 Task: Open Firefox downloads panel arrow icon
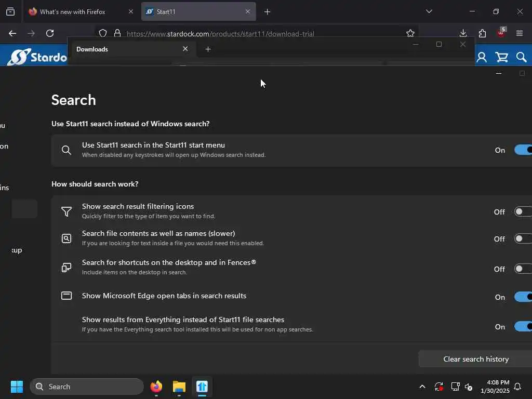[x=463, y=33]
